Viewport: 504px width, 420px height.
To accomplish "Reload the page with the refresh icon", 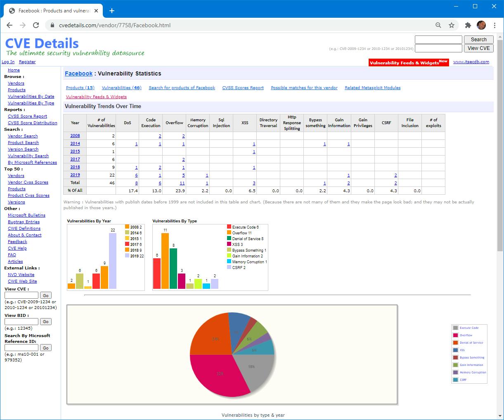I will coord(36,25).
